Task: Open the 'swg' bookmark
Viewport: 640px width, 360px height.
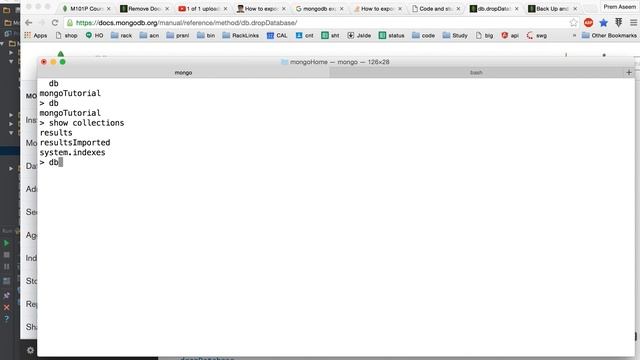Action: pyautogui.click(x=536, y=36)
